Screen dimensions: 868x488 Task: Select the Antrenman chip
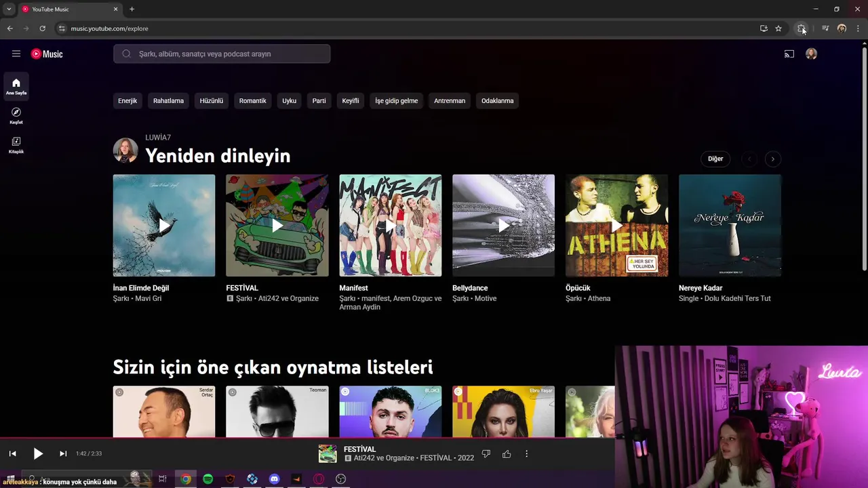click(x=450, y=100)
